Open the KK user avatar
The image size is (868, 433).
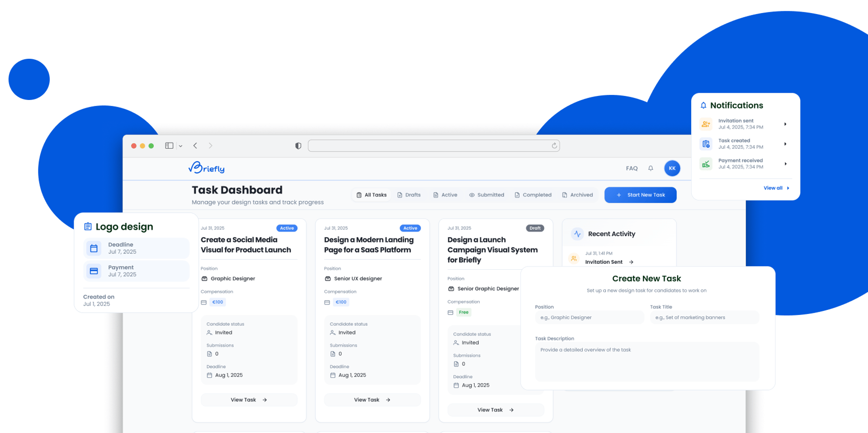(x=672, y=168)
